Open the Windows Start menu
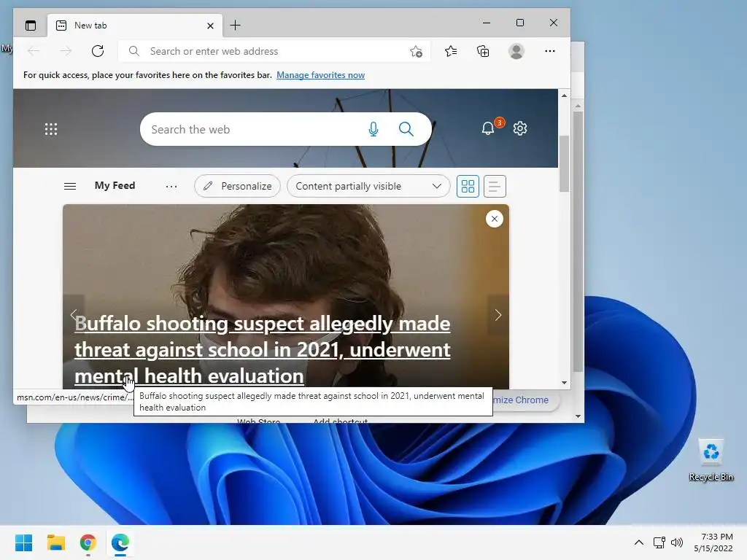Screen dimensions: 747x560 (x=24, y=542)
